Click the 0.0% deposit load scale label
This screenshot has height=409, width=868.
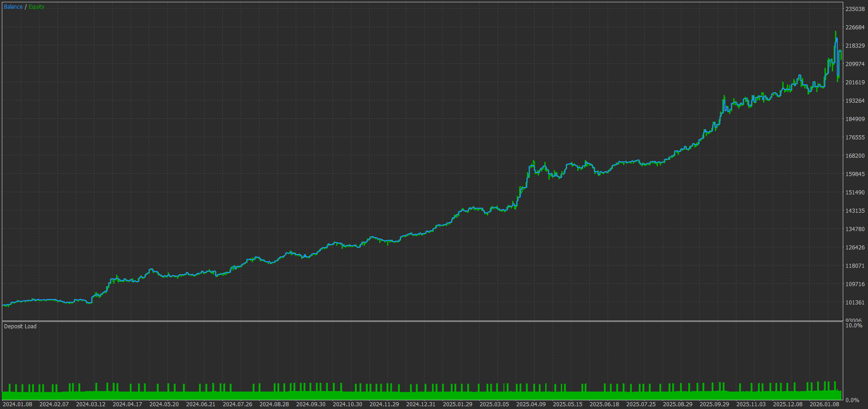852,400
